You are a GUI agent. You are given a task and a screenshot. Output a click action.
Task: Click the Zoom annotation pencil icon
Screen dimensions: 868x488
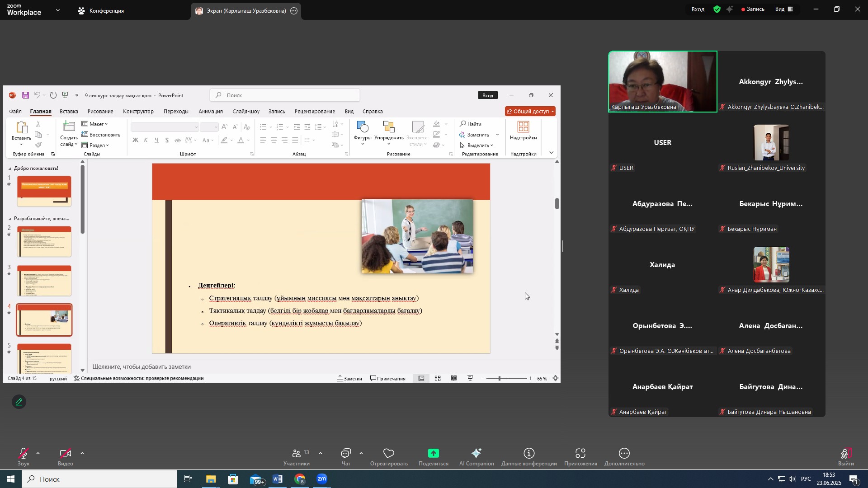[19, 402]
